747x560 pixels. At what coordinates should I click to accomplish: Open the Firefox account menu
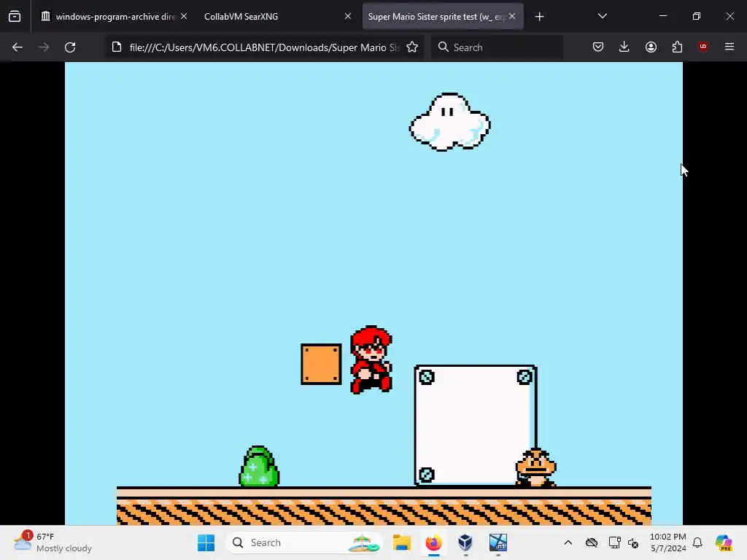point(651,47)
